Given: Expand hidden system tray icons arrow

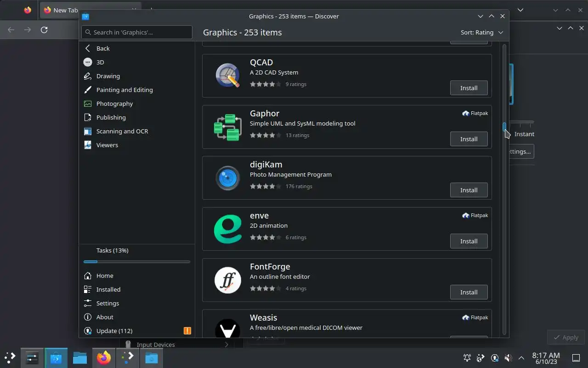Looking at the screenshot, I should [521, 358].
